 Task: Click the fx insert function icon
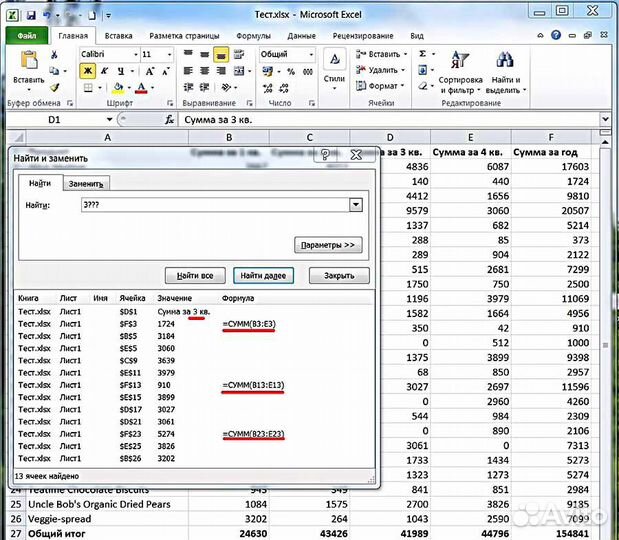click(x=169, y=120)
